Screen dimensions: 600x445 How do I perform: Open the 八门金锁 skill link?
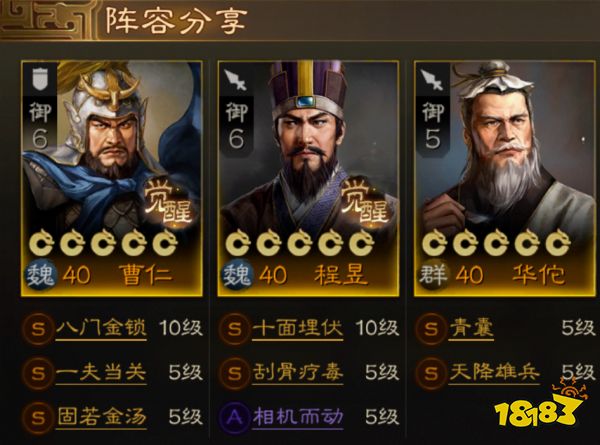(101, 328)
